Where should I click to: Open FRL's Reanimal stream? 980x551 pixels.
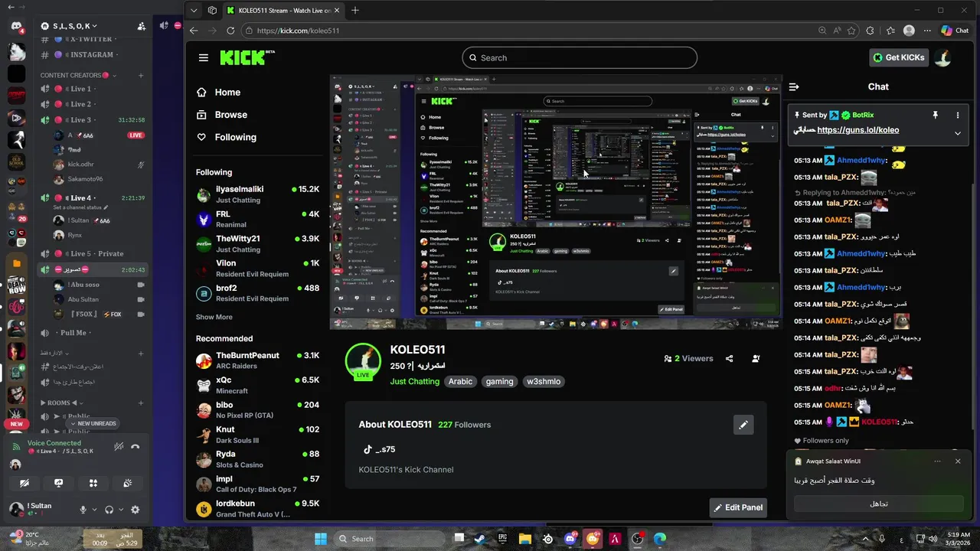tap(257, 220)
